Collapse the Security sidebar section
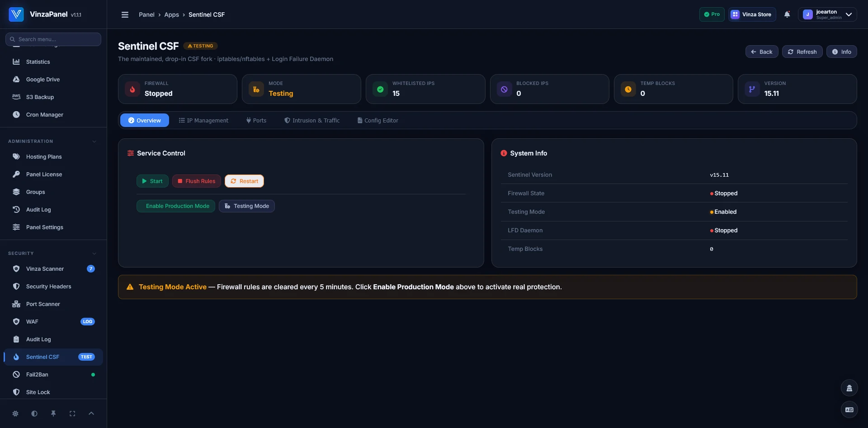The image size is (868, 428). tap(94, 254)
